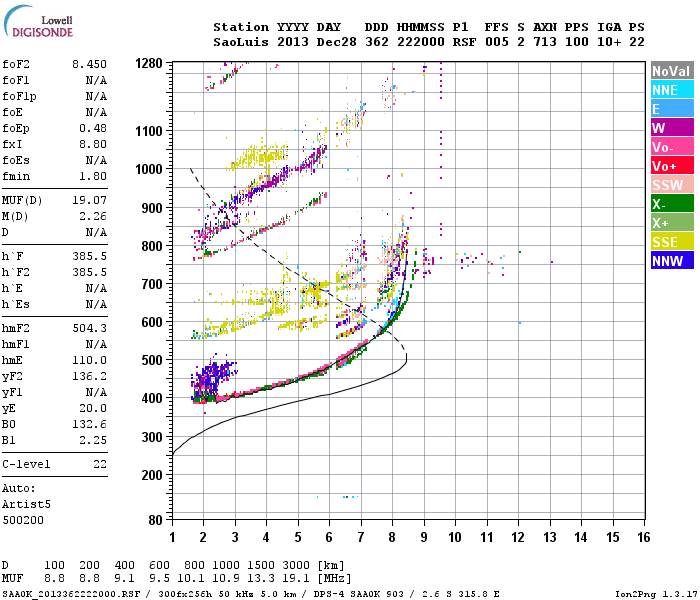The image size is (700, 600).
Task: Click the 19.1 MHz MUF value
Action: click(x=296, y=579)
